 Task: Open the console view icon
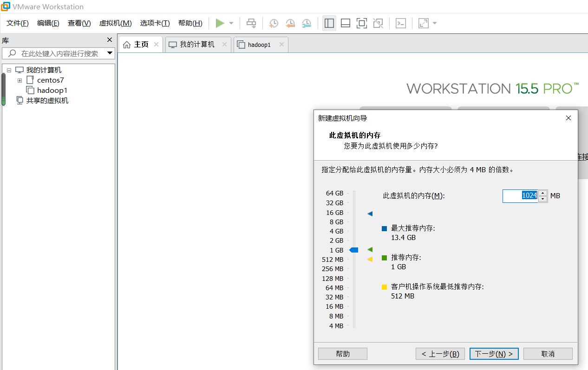click(401, 23)
